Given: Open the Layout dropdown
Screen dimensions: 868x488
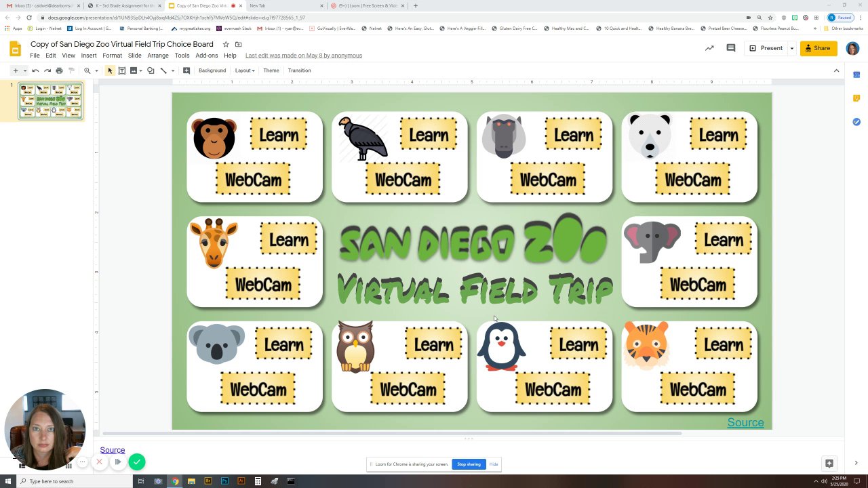Looking at the screenshot, I should coord(245,70).
